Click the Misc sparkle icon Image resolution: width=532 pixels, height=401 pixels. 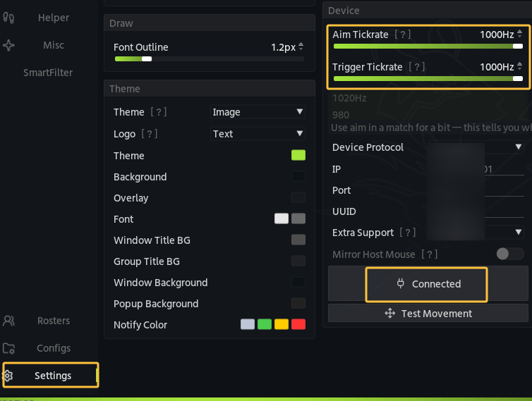[x=8, y=45]
